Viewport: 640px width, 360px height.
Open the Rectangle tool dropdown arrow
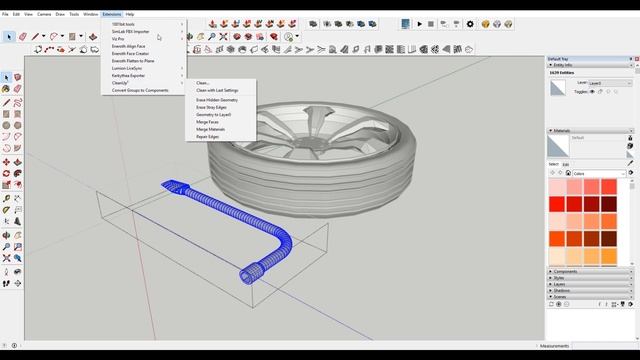pos(81,36)
